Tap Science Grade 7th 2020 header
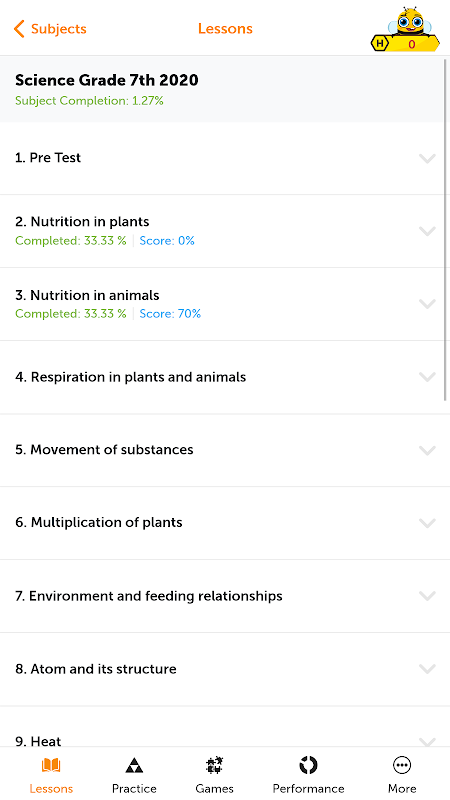The height and width of the screenshot is (800, 450). [x=107, y=80]
